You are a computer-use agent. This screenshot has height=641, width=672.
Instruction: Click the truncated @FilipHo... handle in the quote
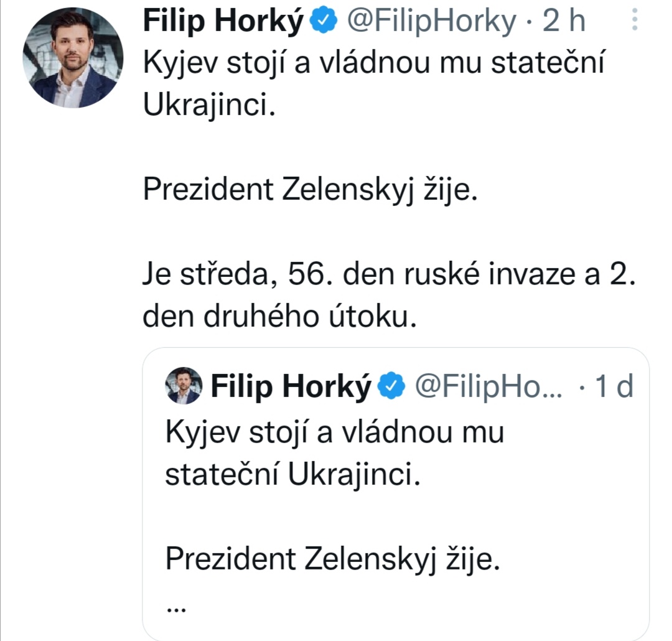487,387
